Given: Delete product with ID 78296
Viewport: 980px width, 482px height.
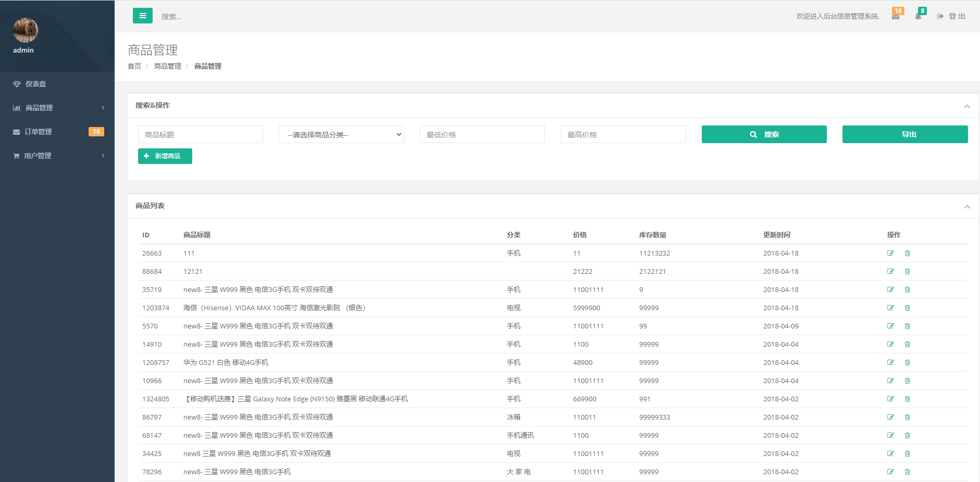Looking at the screenshot, I should pyautogui.click(x=907, y=472).
